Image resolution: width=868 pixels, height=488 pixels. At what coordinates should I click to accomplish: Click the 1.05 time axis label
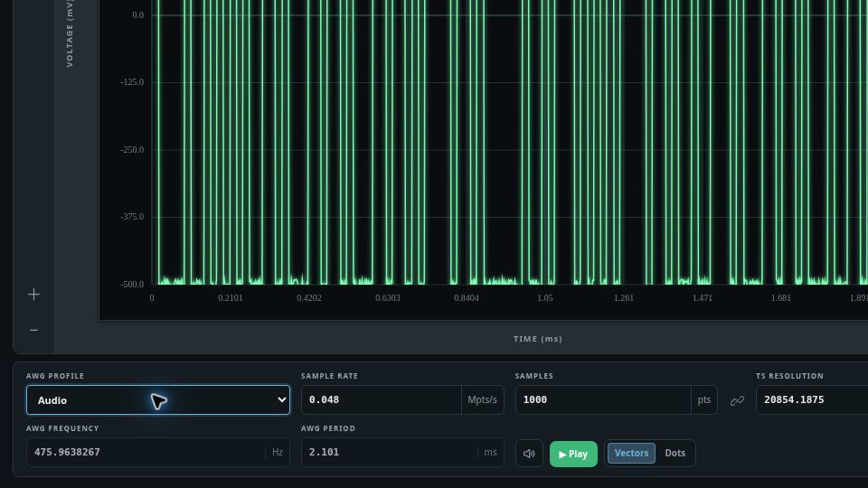[544, 298]
